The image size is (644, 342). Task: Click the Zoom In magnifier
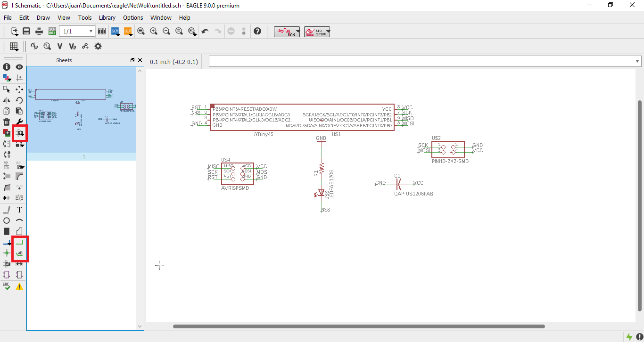coord(153,31)
